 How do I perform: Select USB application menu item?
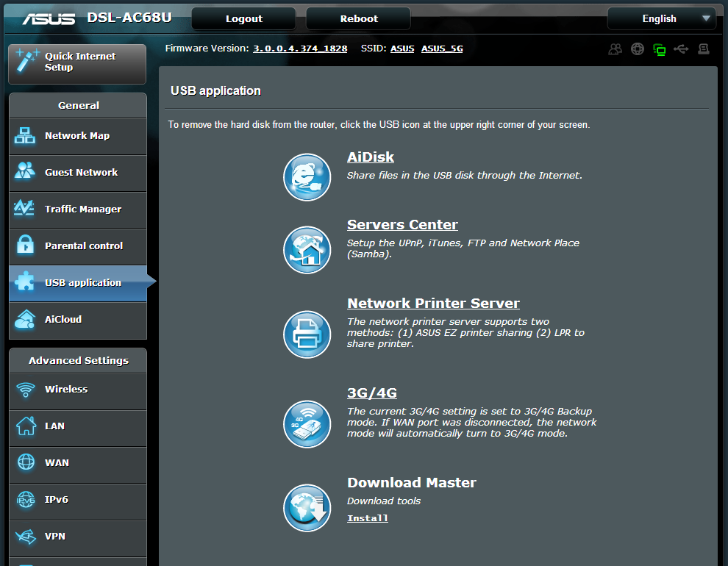[78, 283]
